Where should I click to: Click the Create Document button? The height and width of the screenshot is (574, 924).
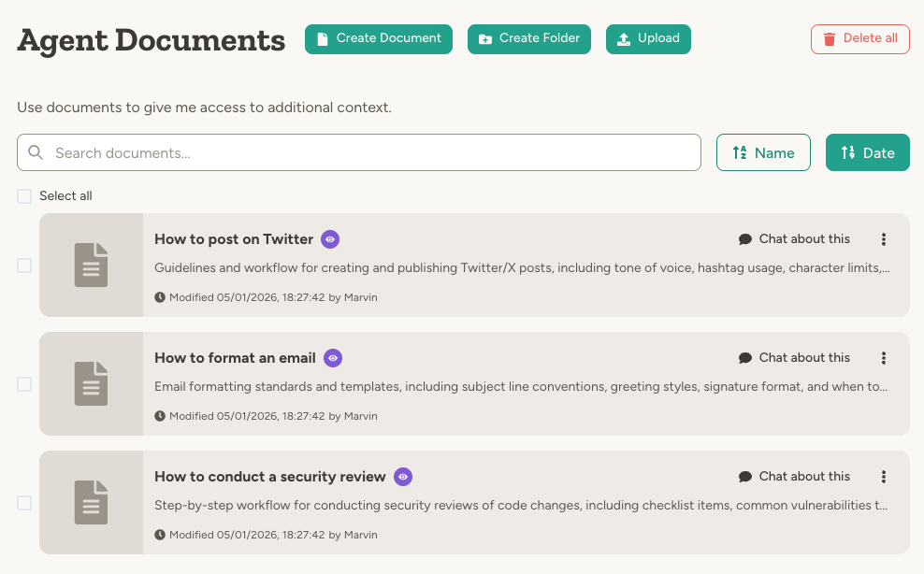(378, 38)
